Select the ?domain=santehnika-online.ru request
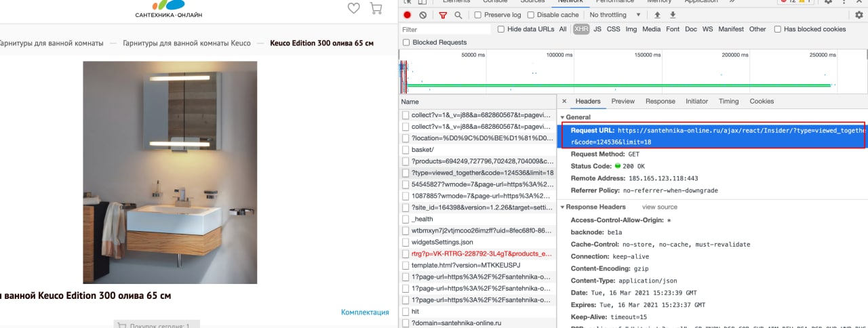This screenshot has height=328, width=868. 478,323
